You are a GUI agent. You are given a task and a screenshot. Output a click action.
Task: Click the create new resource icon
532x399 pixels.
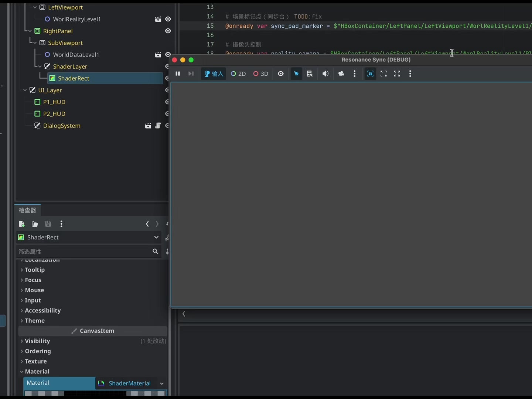coord(22,224)
